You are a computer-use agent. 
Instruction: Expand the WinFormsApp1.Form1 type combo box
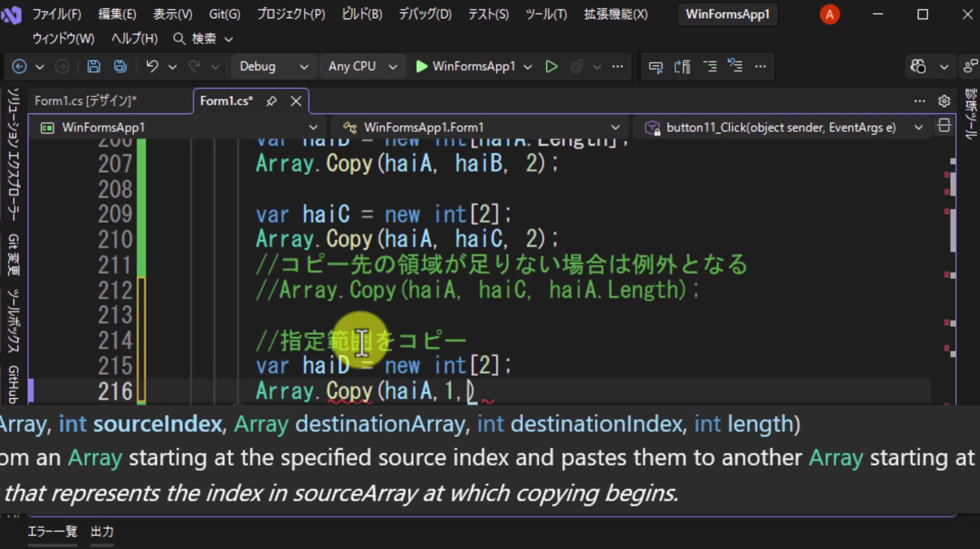pyautogui.click(x=481, y=127)
